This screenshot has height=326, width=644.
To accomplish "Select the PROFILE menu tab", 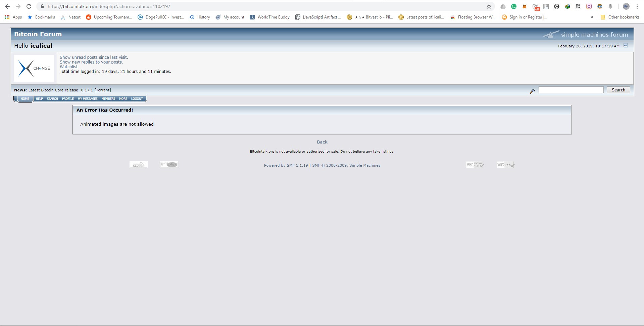I will [x=68, y=99].
